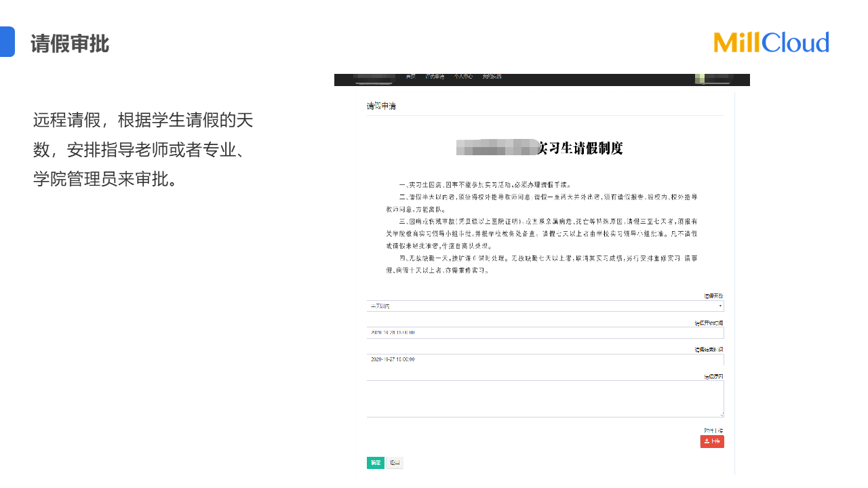Click the 请假申请 panel heading
The width and height of the screenshot is (868, 488).
click(x=381, y=106)
